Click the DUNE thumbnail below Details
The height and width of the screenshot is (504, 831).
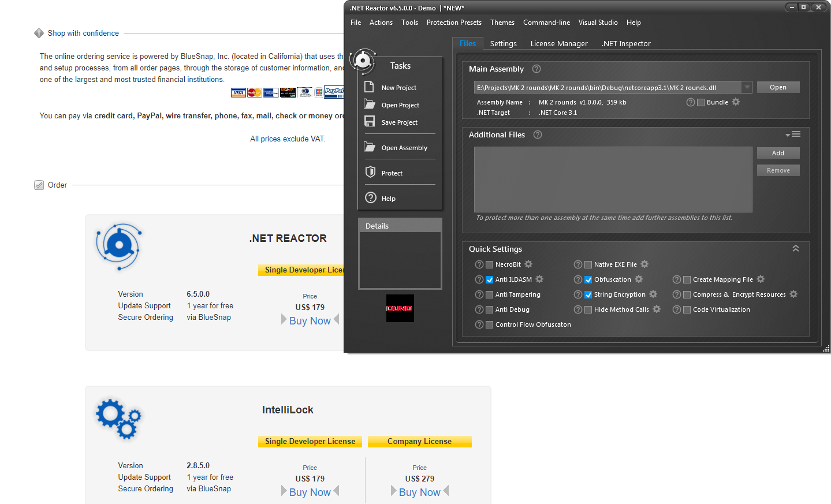pyautogui.click(x=400, y=308)
